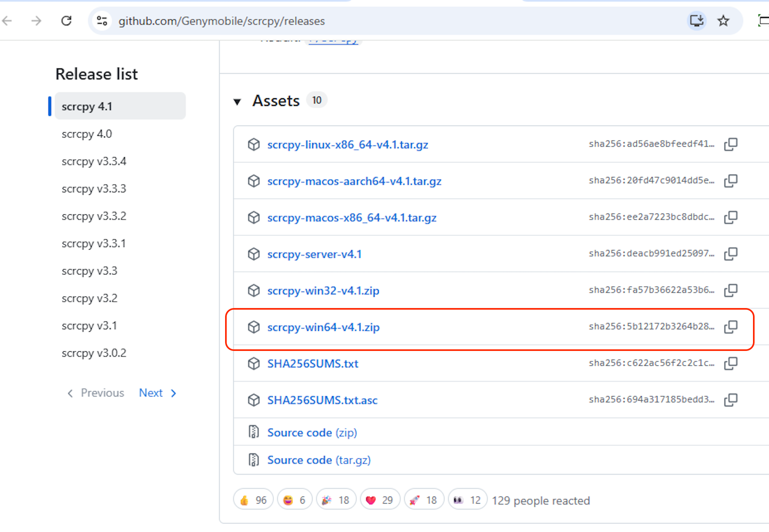Click package icon beside scrcpy-server-v4.1
769x532 pixels.
click(x=254, y=254)
